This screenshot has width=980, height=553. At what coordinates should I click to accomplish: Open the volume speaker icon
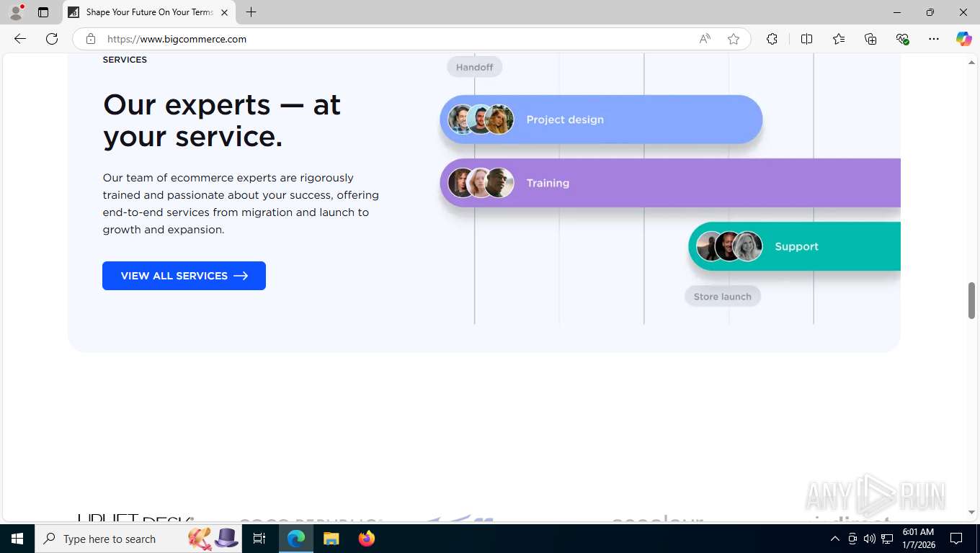coord(870,539)
